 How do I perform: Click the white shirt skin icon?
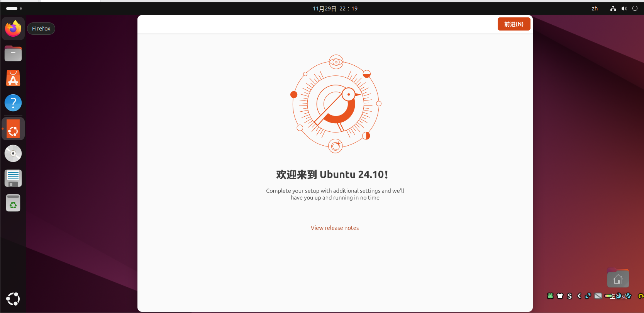click(560, 296)
